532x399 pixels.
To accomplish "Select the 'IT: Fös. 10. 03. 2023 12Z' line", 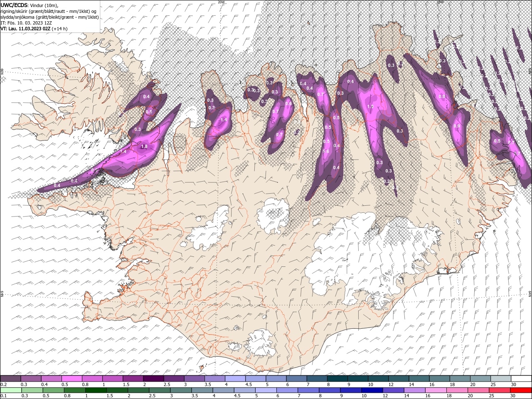I will [26, 23].
